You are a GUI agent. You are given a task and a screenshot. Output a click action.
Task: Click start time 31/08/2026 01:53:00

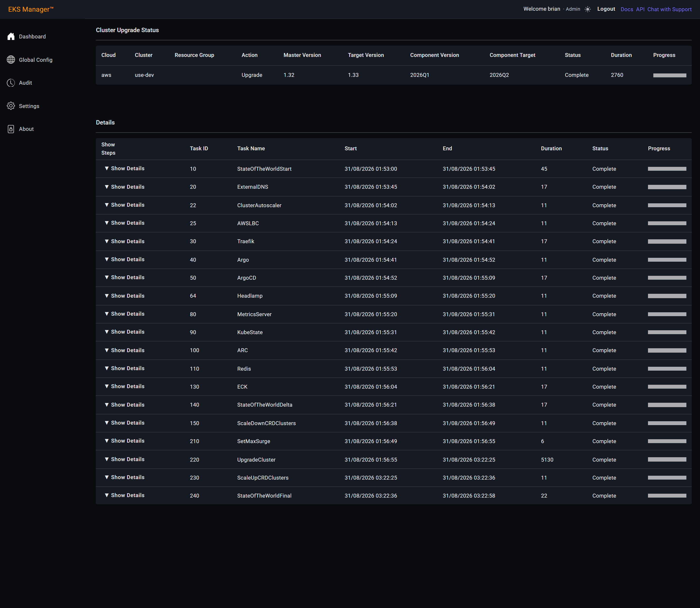[371, 169]
